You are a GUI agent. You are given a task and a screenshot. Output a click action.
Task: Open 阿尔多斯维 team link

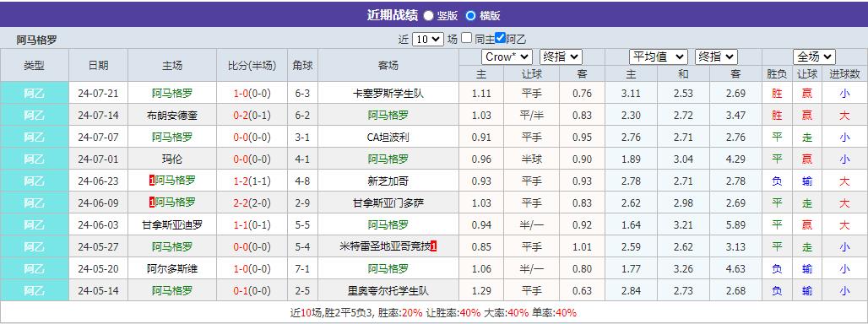click(172, 268)
